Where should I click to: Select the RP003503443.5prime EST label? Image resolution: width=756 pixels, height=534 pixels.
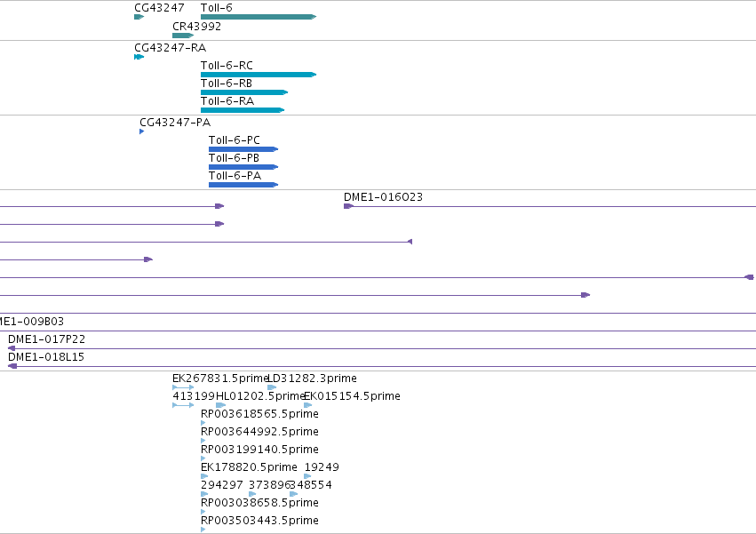tap(260, 521)
